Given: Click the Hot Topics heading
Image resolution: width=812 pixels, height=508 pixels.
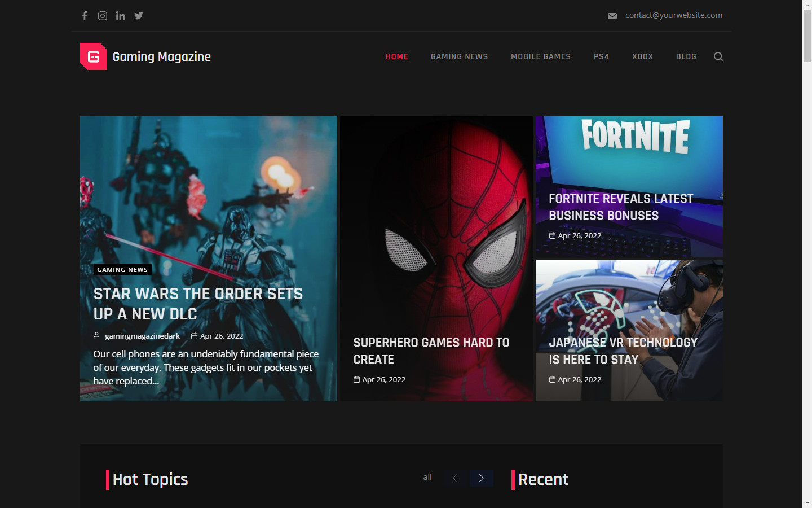Looking at the screenshot, I should click(150, 479).
